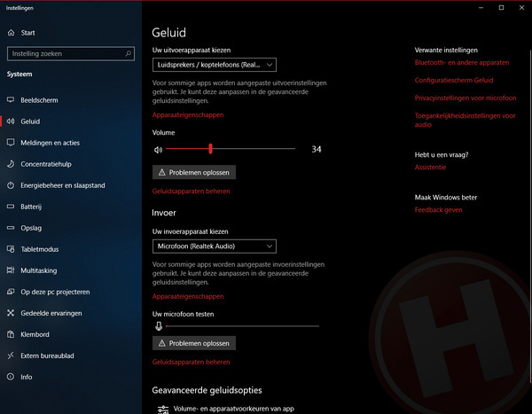Maximize the Instellingen window
The width and height of the screenshot is (532, 414).
pos(501,7)
